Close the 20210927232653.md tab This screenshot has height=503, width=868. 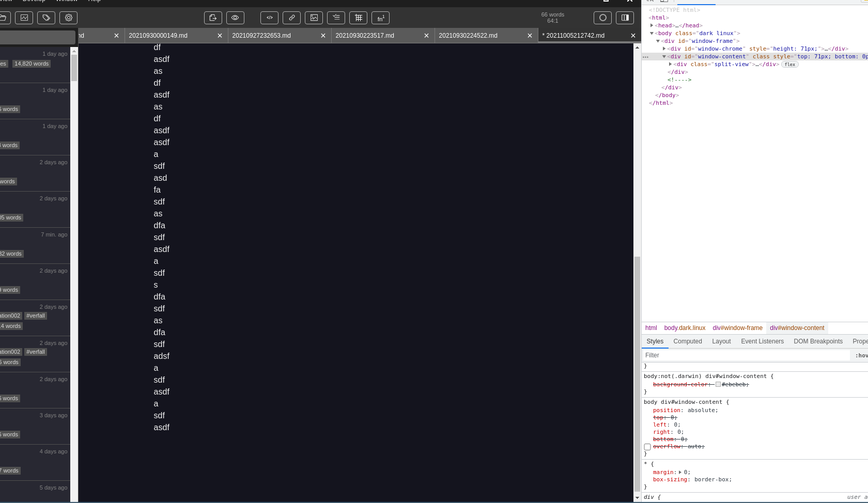click(x=323, y=36)
